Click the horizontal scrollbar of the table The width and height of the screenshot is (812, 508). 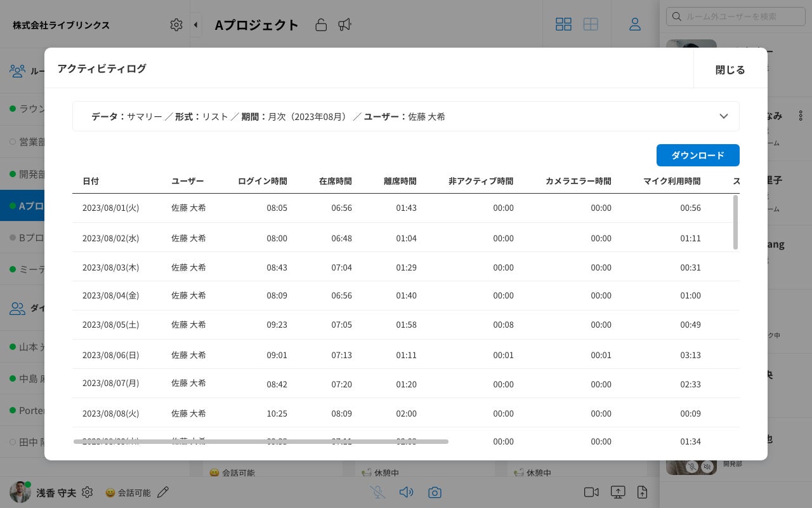[261, 441]
